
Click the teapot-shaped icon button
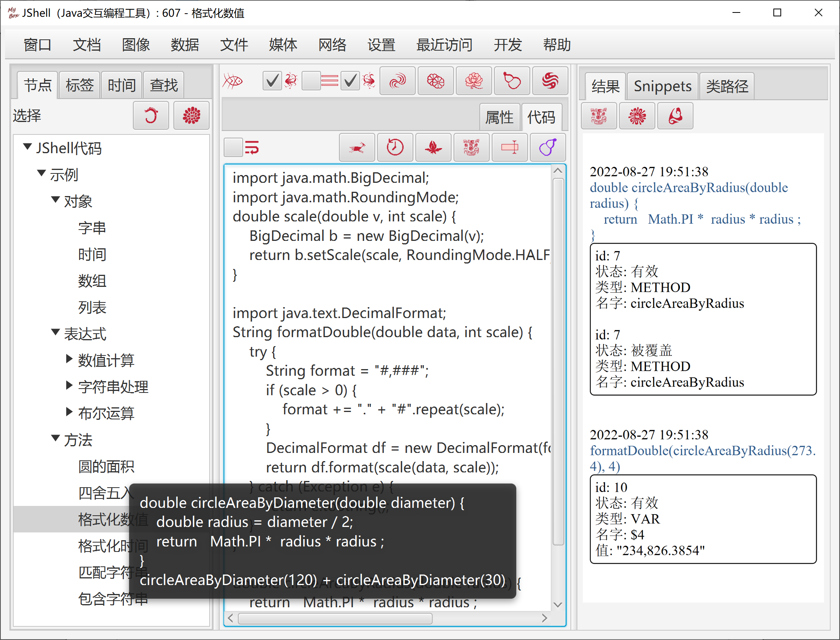[512, 81]
